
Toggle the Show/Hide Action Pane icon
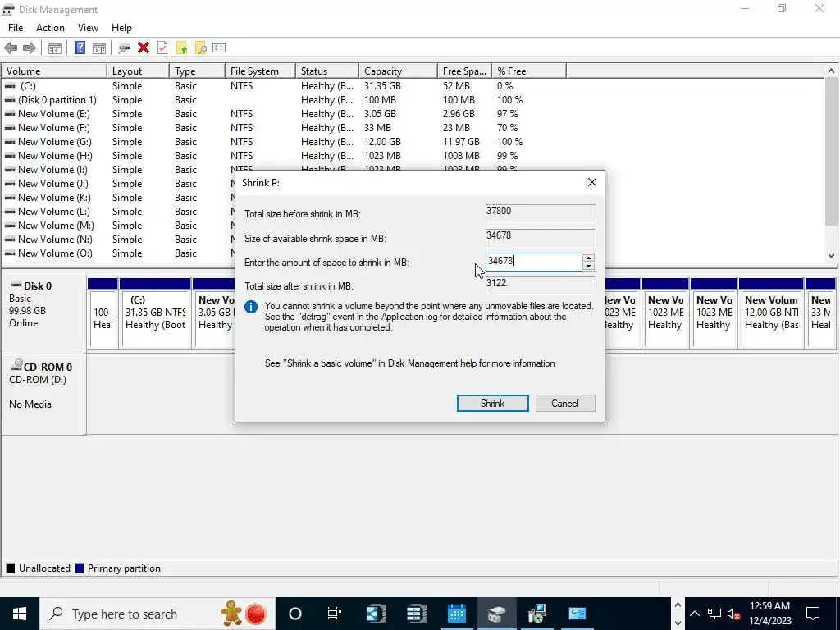click(x=99, y=48)
